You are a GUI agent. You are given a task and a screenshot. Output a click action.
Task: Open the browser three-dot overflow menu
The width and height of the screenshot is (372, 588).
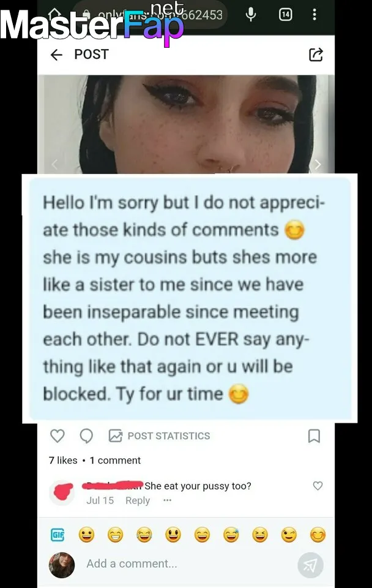(314, 14)
